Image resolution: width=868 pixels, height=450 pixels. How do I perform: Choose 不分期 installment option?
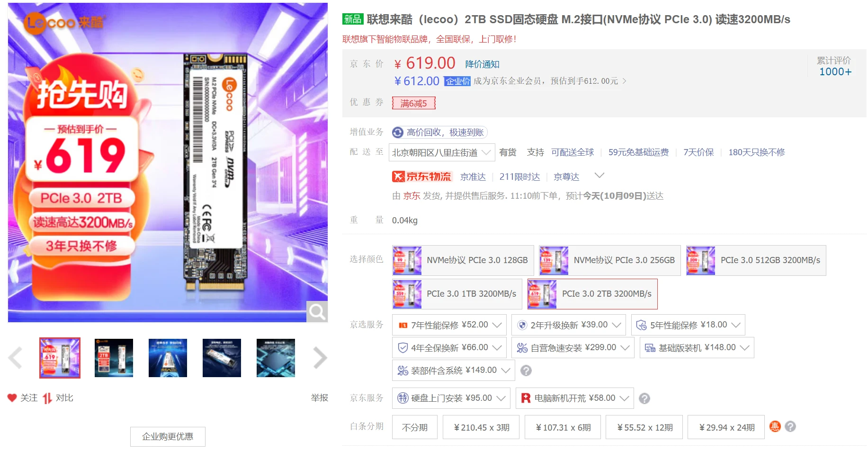pyautogui.click(x=414, y=427)
